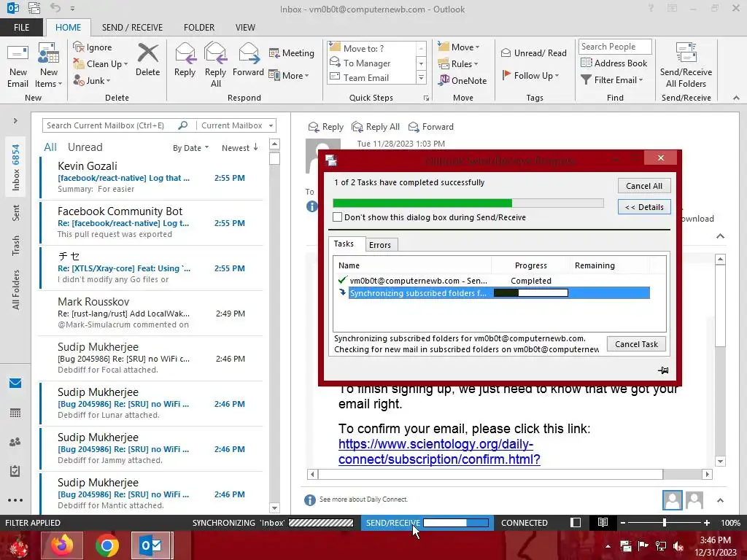Reply using the ribbon Reply icon
This screenshot has width=747, height=560.
click(185, 60)
